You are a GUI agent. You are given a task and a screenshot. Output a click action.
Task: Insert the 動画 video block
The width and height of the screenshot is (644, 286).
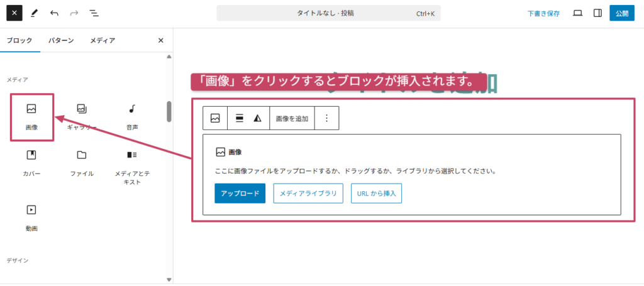tap(31, 217)
